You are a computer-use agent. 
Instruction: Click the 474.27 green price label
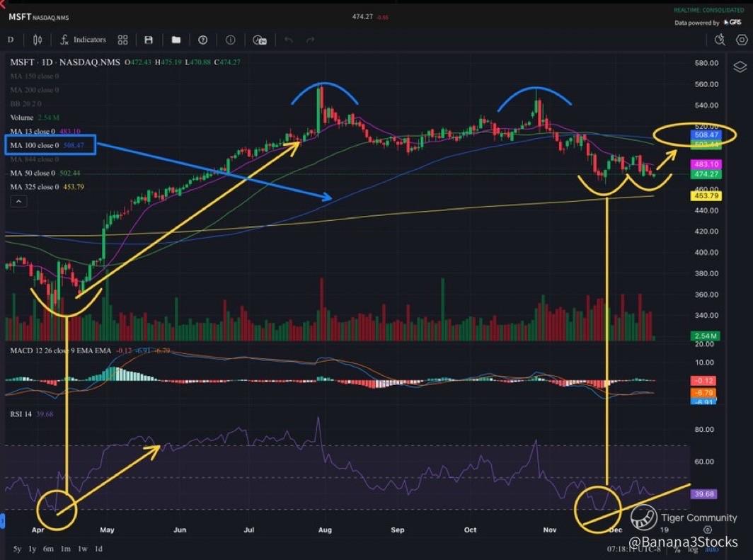click(x=706, y=174)
